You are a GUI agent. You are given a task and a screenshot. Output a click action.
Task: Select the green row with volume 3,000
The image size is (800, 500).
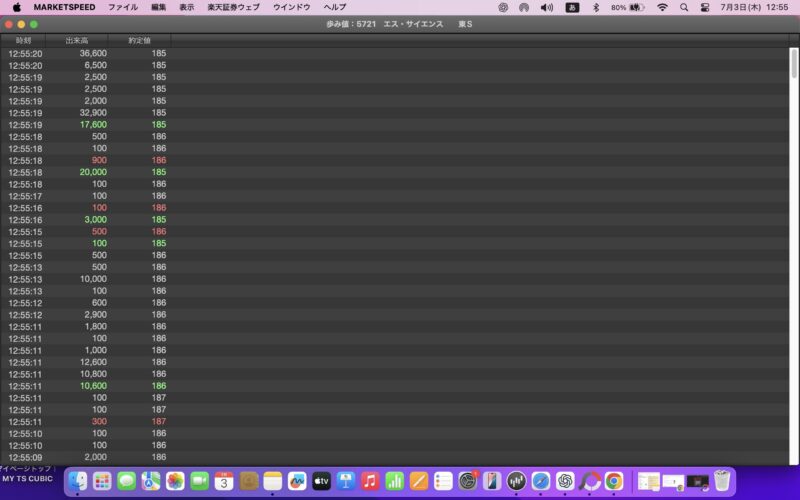pyautogui.click(x=394, y=219)
